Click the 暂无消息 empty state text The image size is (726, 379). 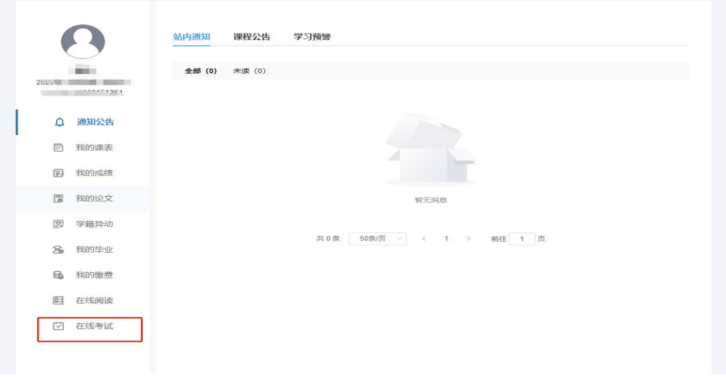tap(431, 200)
